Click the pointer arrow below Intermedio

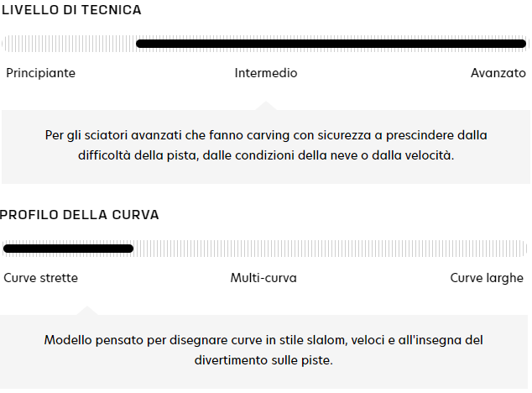266,106
